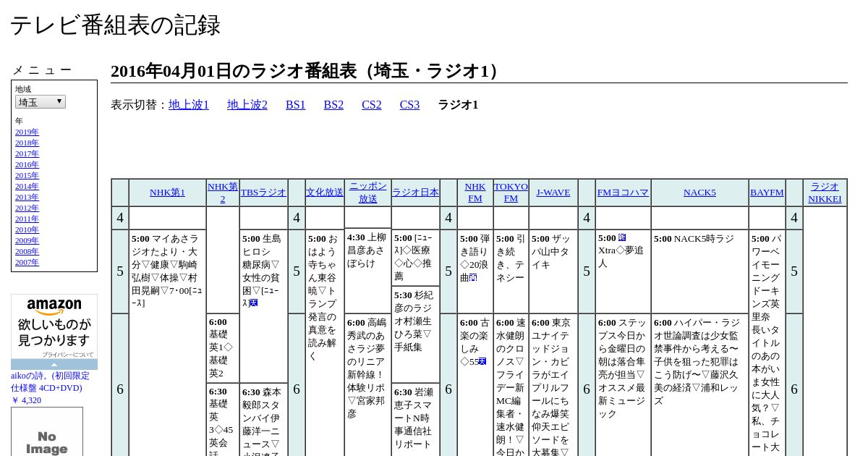Open the NACK5 station link
The width and height of the screenshot is (868, 456).
coord(699,193)
